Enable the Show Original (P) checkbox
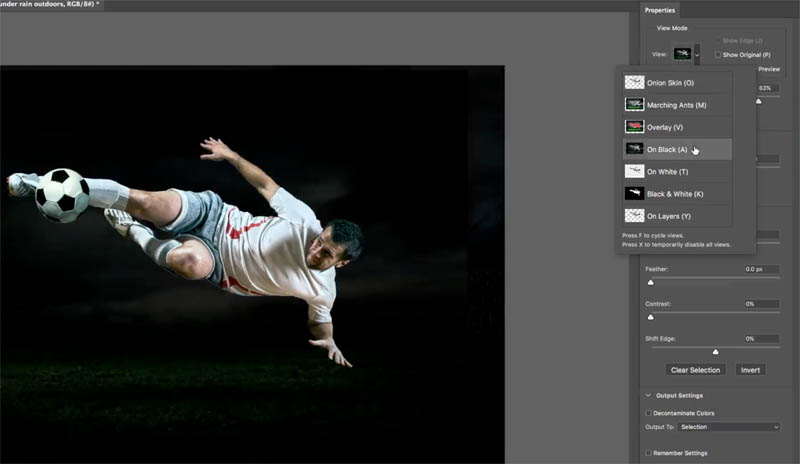The height and width of the screenshot is (464, 800). [x=717, y=55]
